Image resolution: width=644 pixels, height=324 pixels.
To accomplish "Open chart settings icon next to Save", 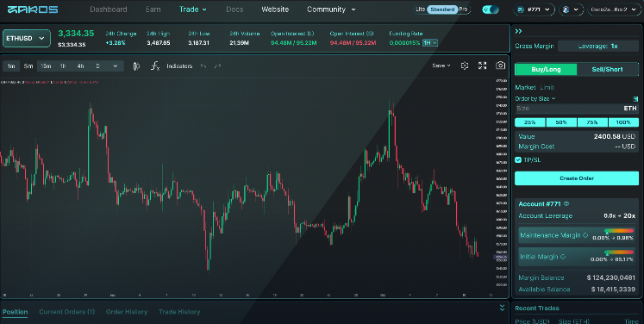I will click(465, 65).
